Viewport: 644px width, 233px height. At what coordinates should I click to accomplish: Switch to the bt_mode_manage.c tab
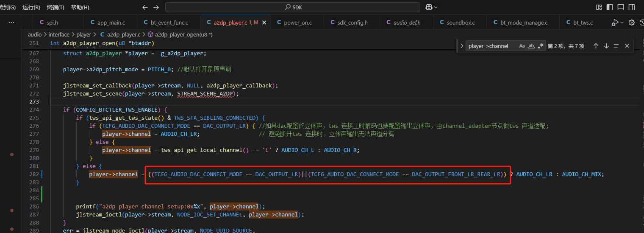click(x=524, y=22)
